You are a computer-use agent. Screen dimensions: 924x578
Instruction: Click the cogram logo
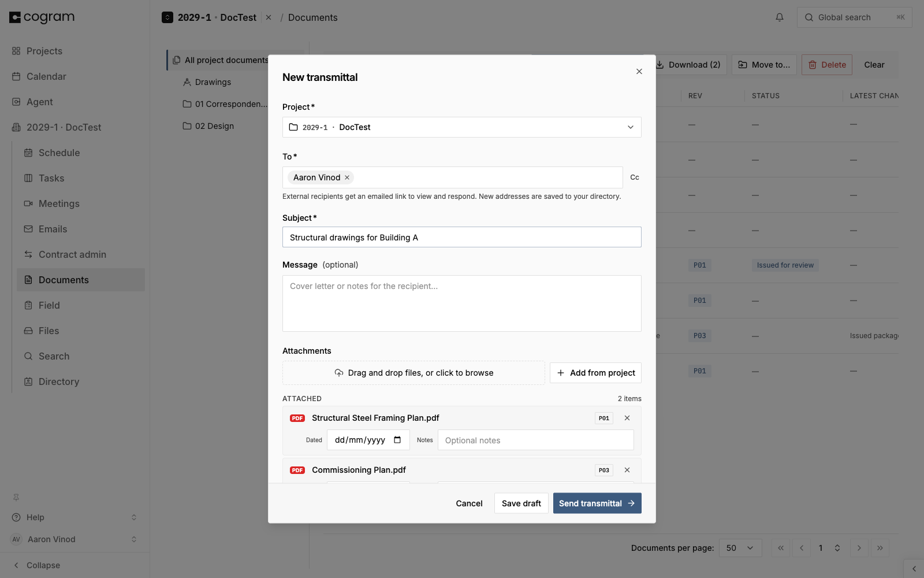coord(42,17)
